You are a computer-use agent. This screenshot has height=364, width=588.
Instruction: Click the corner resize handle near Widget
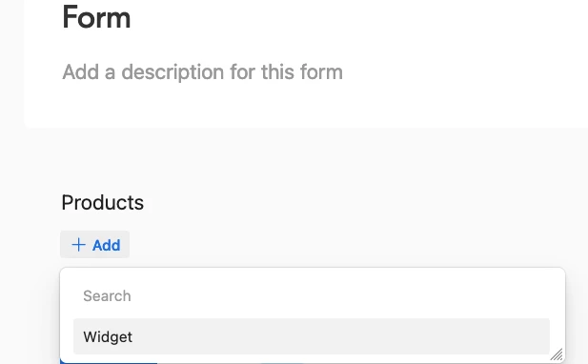(557, 354)
